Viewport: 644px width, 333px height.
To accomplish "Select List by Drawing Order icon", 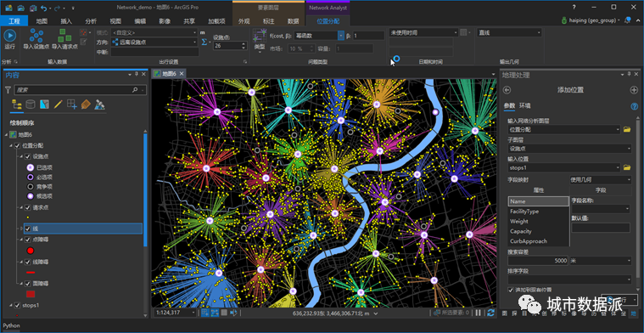I will [17, 104].
